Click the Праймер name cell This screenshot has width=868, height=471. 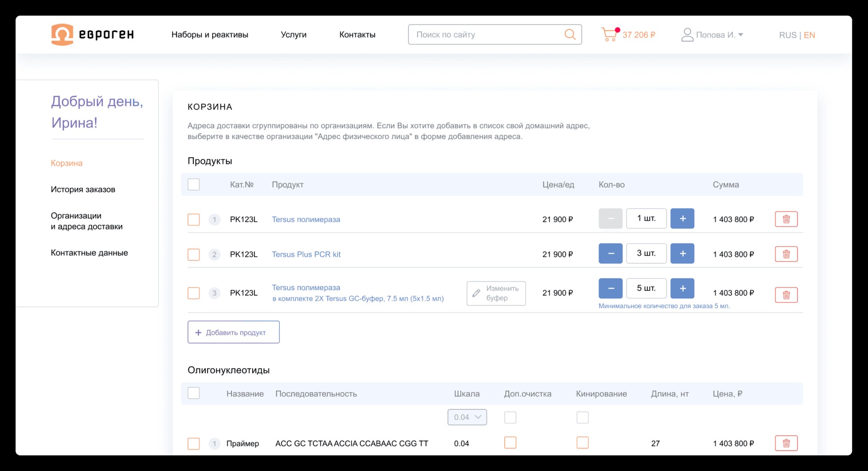[x=243, y=443]
